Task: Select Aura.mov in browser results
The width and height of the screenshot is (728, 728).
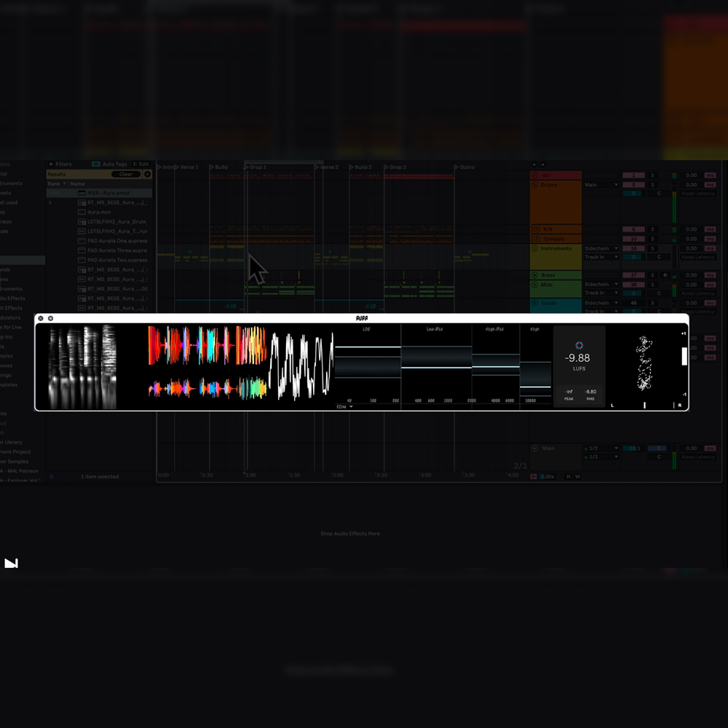Action: pos(99,212)
